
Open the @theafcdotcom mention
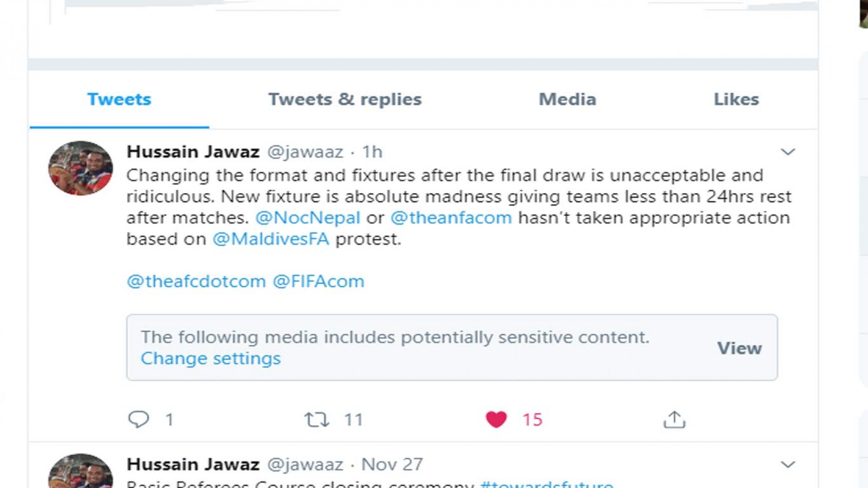tap(196, 281)
